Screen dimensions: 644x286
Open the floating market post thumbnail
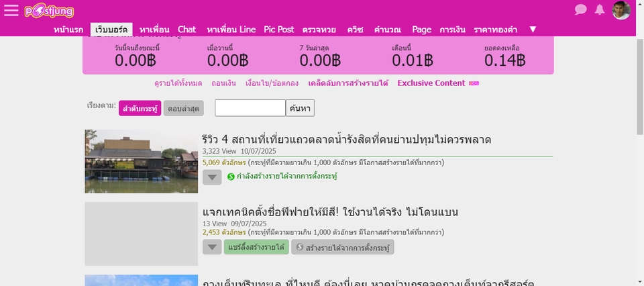click(142, 161)
